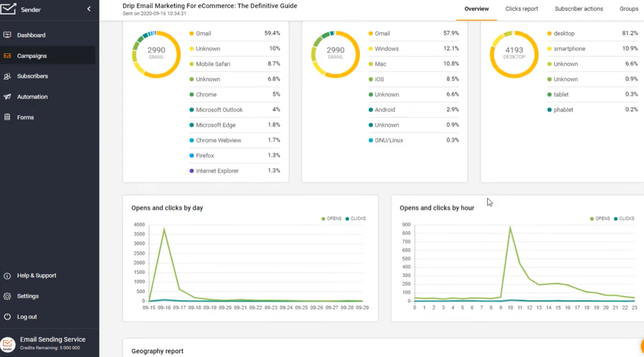Viewport: 644px width, 357px height.
Task: Click the Campaigns envelope icon
Action: [x=7, y=55]
